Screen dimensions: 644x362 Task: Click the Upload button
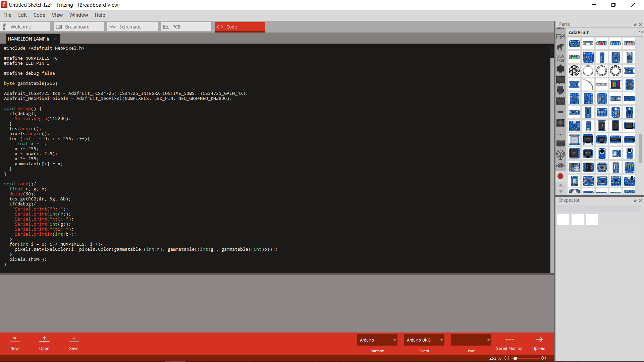pos(539,343)
